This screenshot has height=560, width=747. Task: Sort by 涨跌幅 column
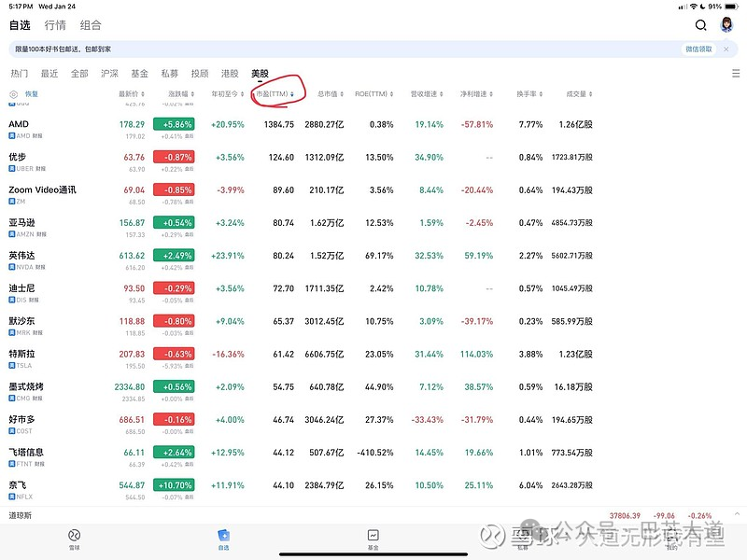[x=181, y=94]
